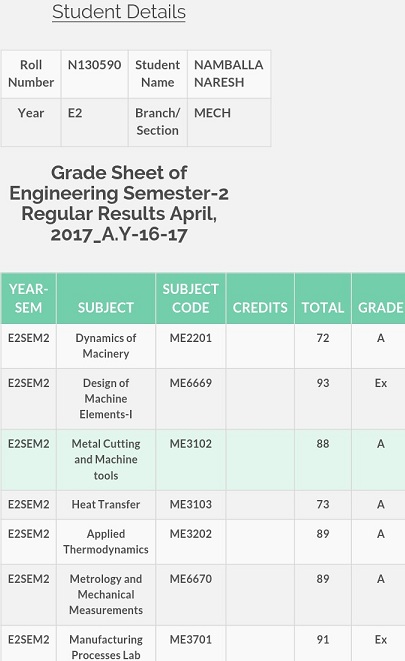This screenshot has width=405, height=661.
Task: Select the Manufacturing Processes Lab row
Action: (203, 643)
